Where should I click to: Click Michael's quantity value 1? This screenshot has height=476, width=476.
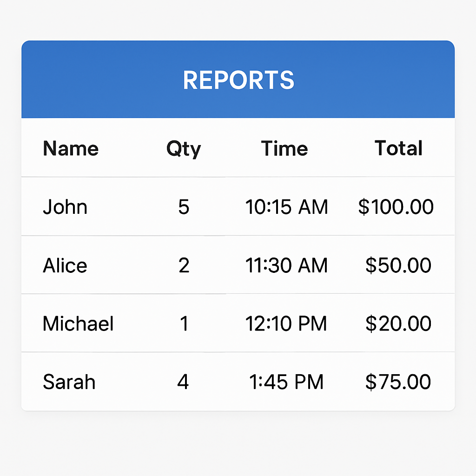pyautogui.click(x=184, y=324)
